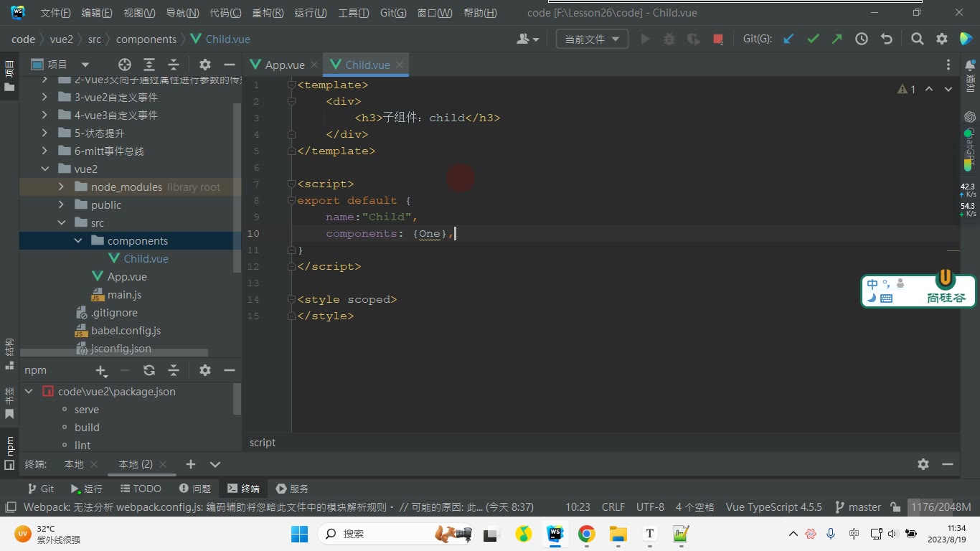Click the run play icon in toolbar
This screenshot has height=551, width=980.
[645, 39]
